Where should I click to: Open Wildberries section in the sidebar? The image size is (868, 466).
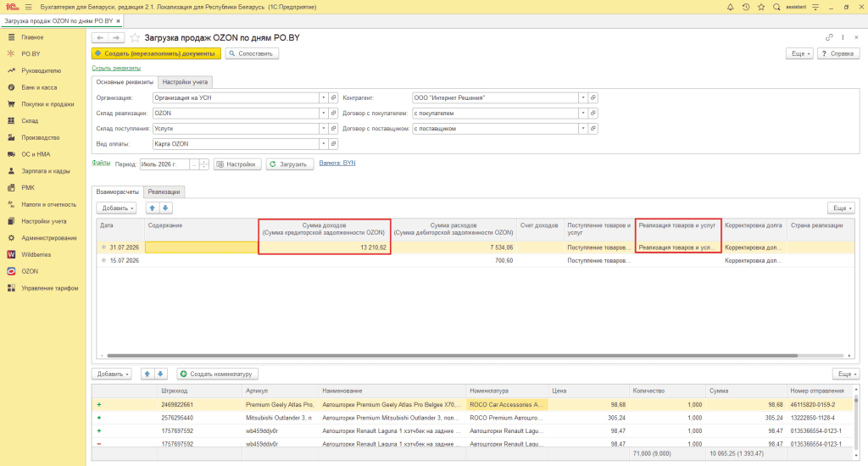tap(36, 254)
